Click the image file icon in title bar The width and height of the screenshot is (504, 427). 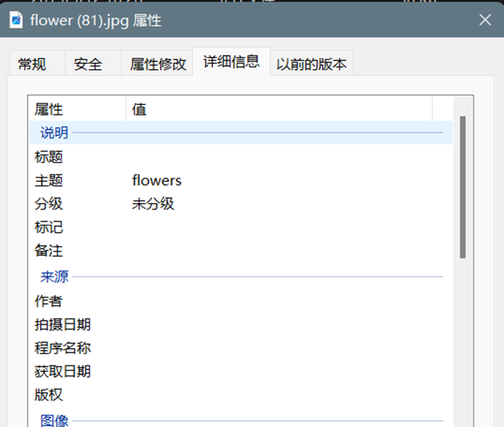click(16, 20)
